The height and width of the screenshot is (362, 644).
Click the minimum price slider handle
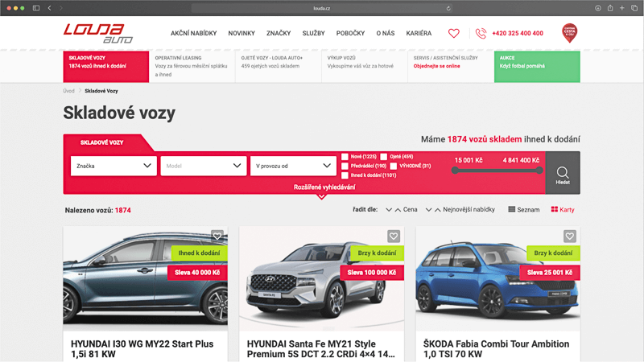coord(456,170)
